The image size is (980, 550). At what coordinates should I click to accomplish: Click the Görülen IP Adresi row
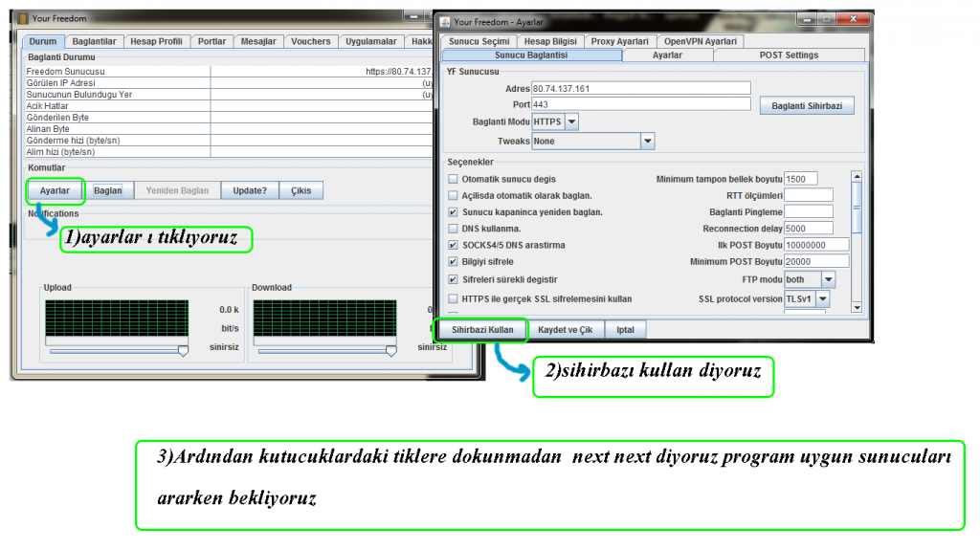click(x=229, y=83)
